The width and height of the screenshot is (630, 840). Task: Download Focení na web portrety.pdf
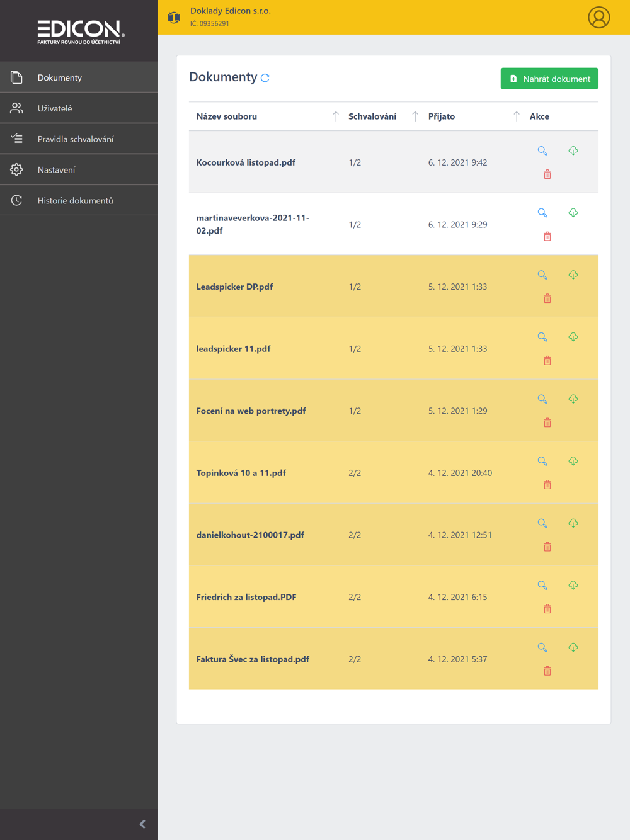[x=573, y=399]
